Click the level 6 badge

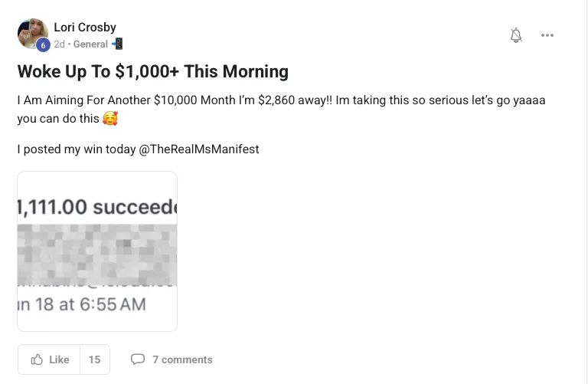[43, 45]
